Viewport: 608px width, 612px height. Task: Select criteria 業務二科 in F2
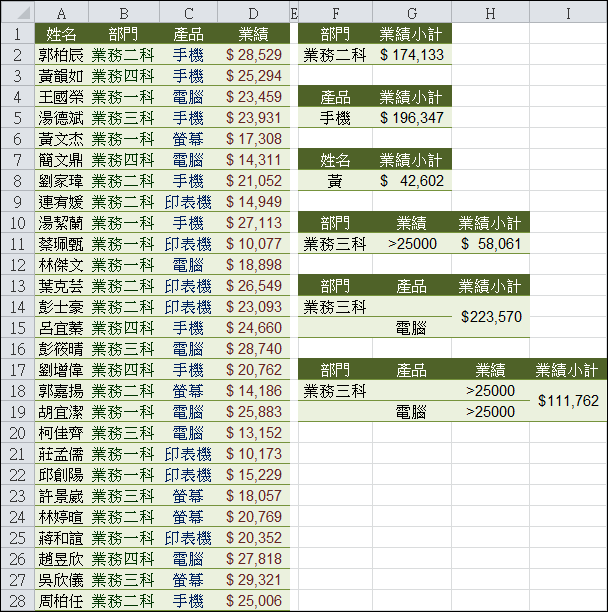pyautogui.click(x=335, y=55)
